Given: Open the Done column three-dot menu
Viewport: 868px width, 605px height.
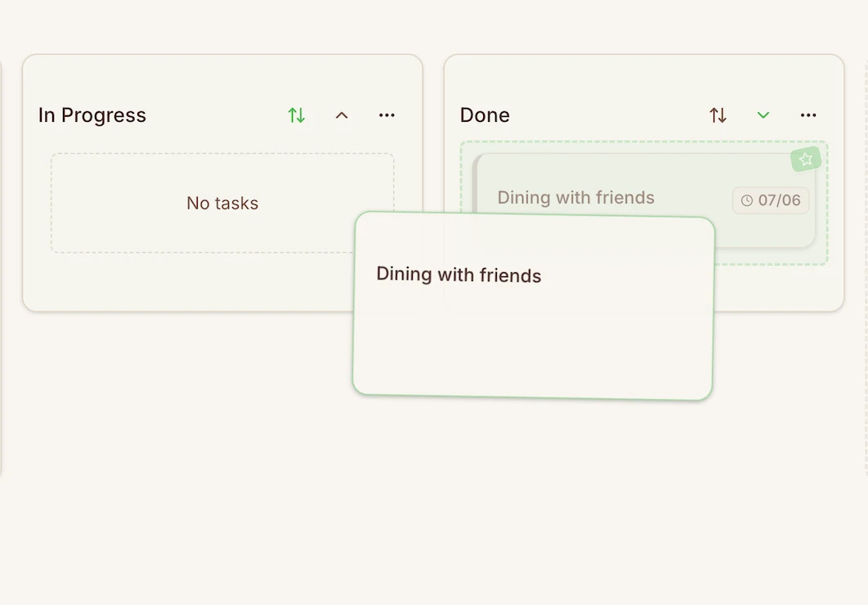Looking at the screenshot, I should pos(808,115).
